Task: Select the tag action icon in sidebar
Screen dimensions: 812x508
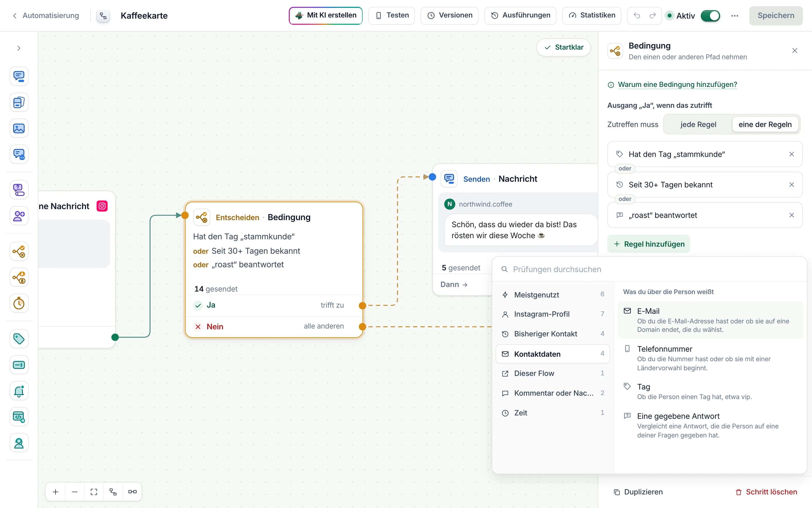Action: point(19,339)
